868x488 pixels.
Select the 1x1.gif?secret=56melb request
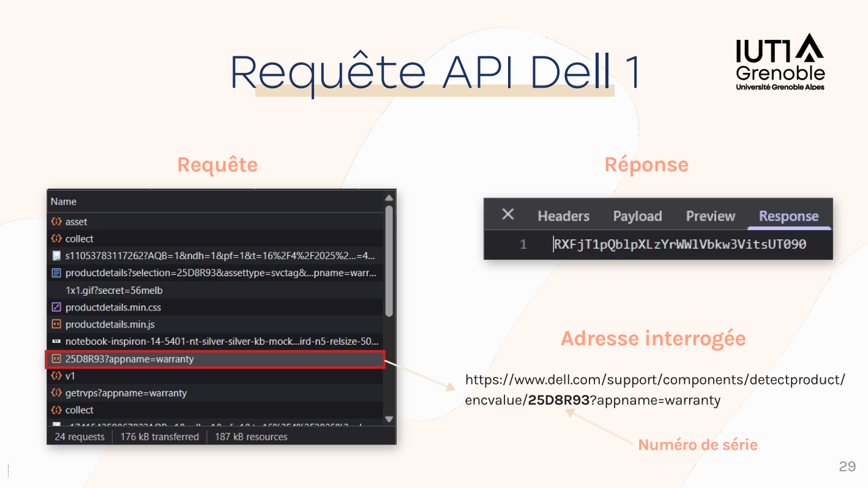[114, 290]
